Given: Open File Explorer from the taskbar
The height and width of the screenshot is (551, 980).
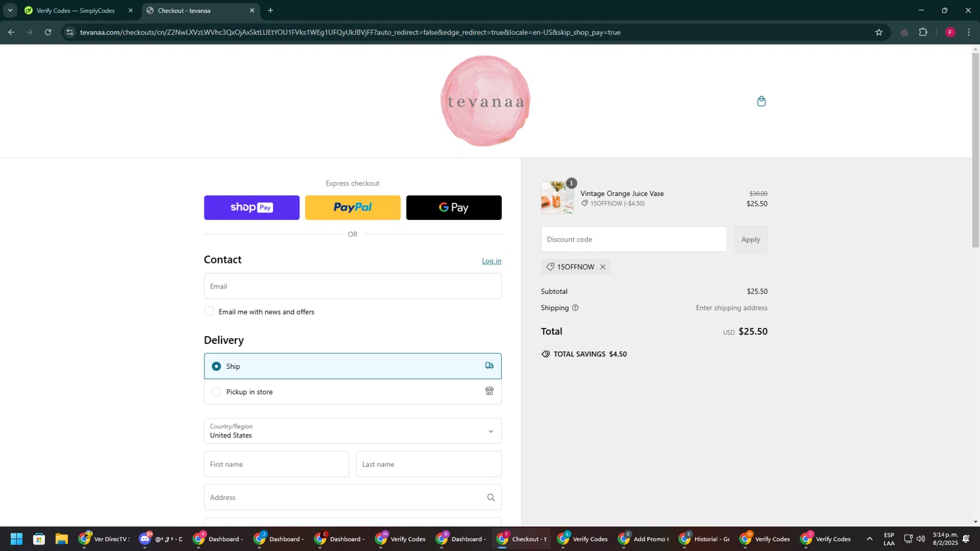Looking at the screenshot, I should 61,539.
